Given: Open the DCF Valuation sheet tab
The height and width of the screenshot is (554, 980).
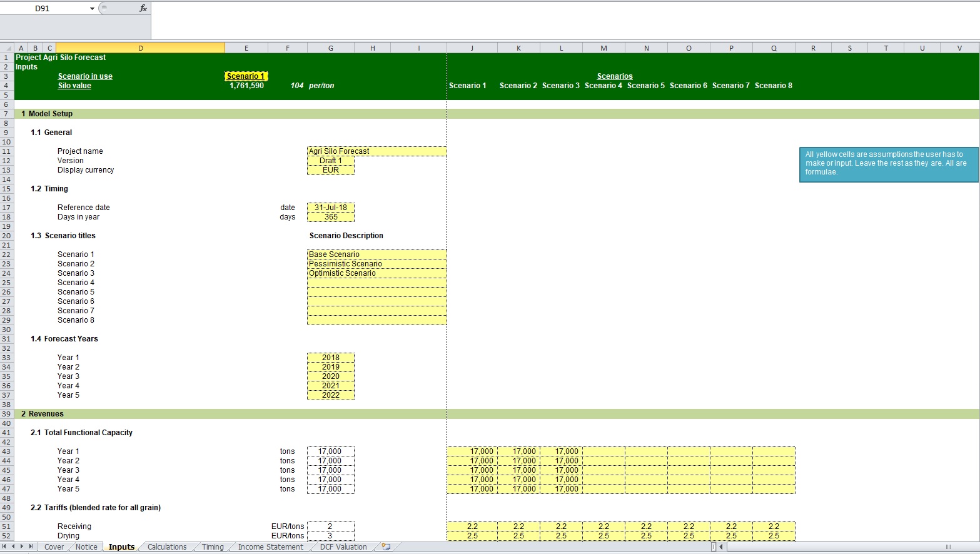Looking at the screenshot, I should pyautogui.click(x=343, y=547).
